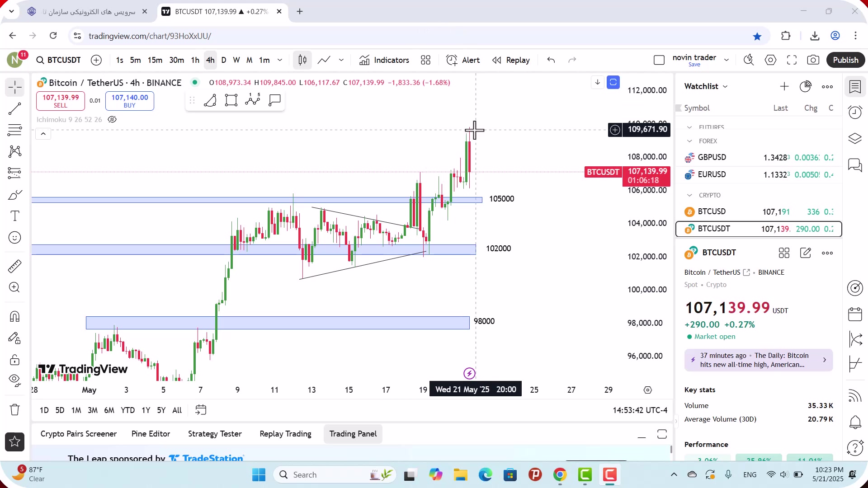Screen dimensions: 868x488
Task: Add symbol to the watchlist
Action: (x=784, y=86)
